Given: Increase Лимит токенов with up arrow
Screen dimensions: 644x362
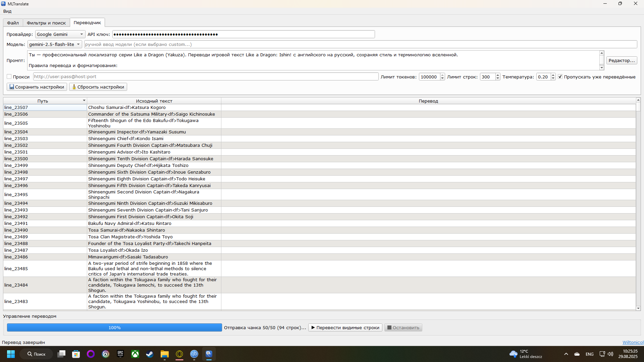Looking at the screenshot, I should [x=442, y=75].
